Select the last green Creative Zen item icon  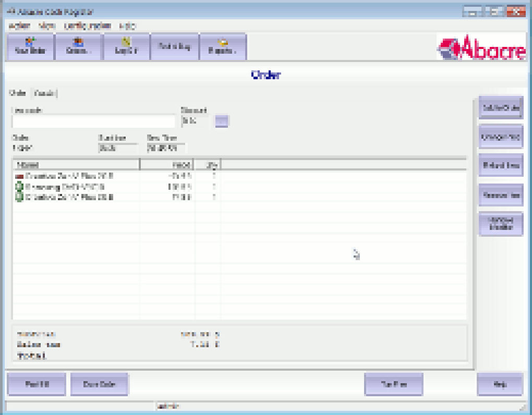19,197
